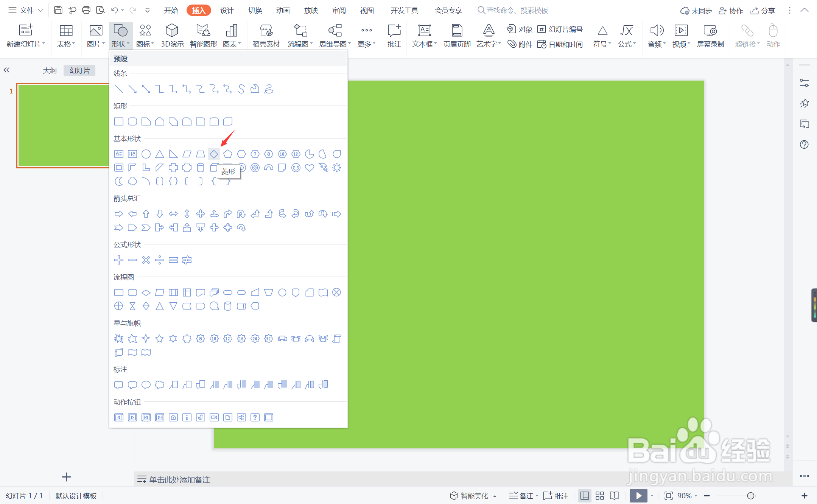Open the File menu
Screen dimensions: 817x504
click(x=26, y=10)
